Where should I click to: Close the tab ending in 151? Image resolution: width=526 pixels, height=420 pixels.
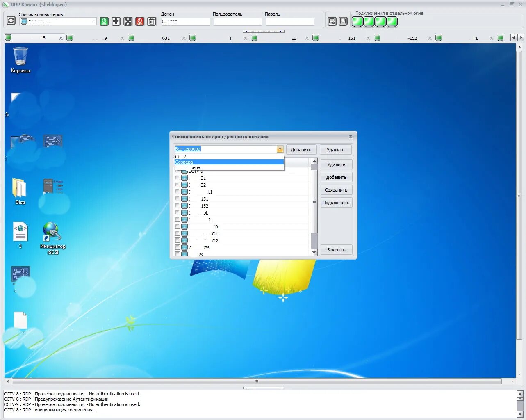click(368, 38)
